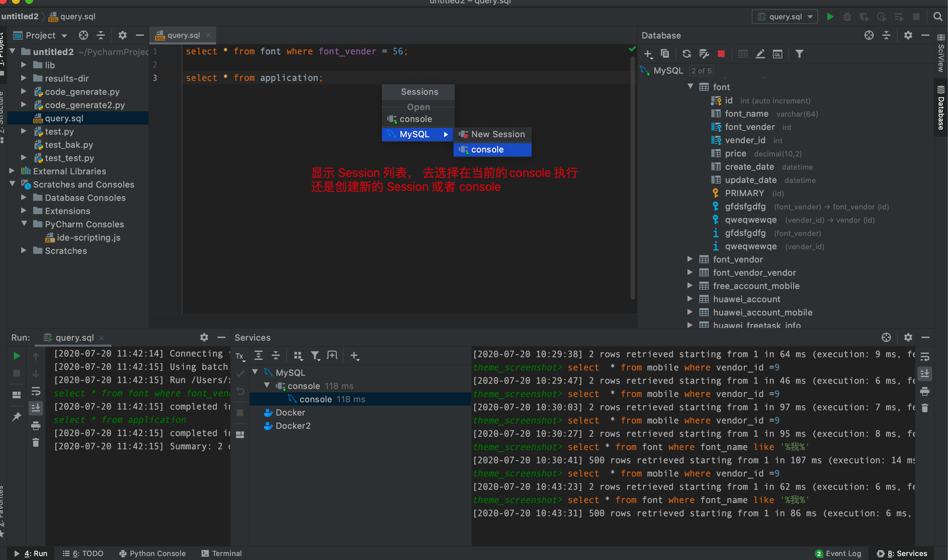Locate current file with Project crosshair icon
The height and width of the screenshot is (560, 948).
[84, 35]
